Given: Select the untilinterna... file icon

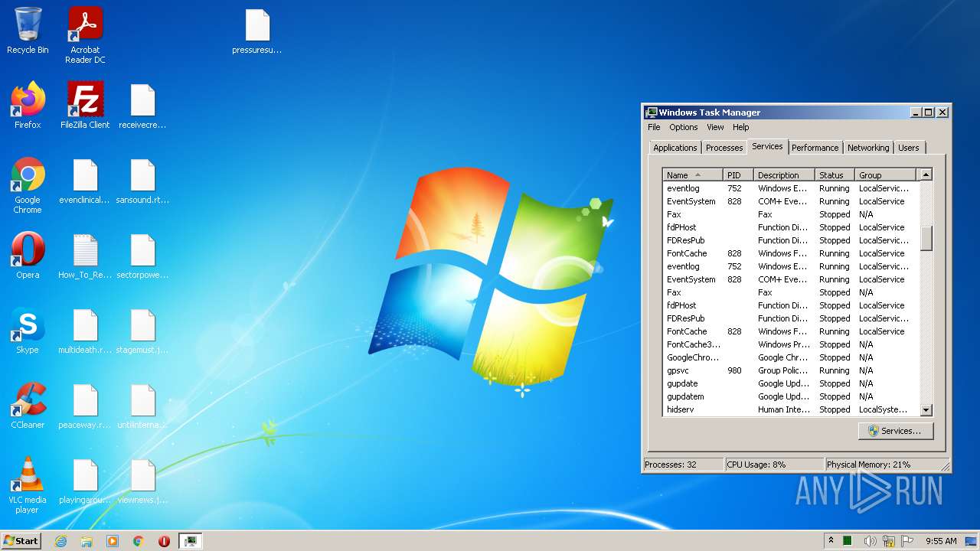Looking at the screenshot, I should click(x=142, y=406).
